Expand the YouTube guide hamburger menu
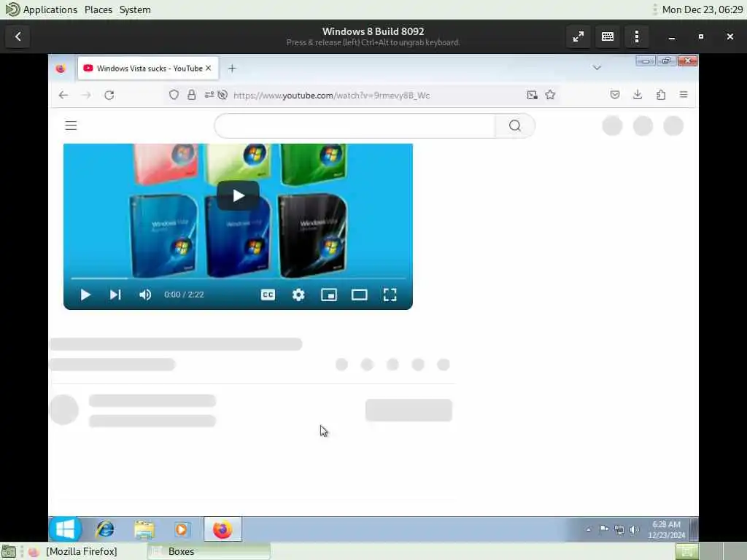 [x=71, y=125]
